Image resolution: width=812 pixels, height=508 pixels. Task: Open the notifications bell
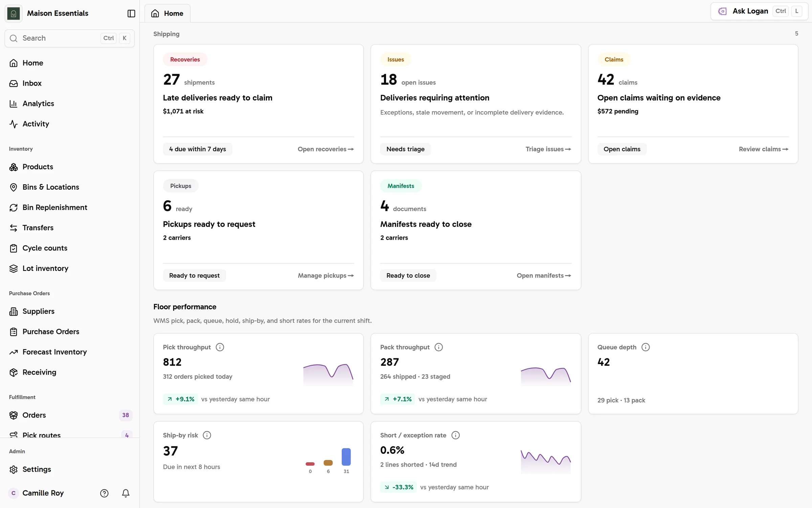(x=126, y=493)
